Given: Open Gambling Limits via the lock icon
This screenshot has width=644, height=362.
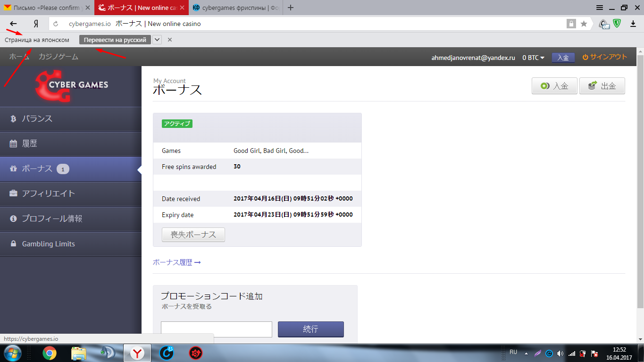Looking at the screenshot, I should pyautogui.click(x=12, y=244).
